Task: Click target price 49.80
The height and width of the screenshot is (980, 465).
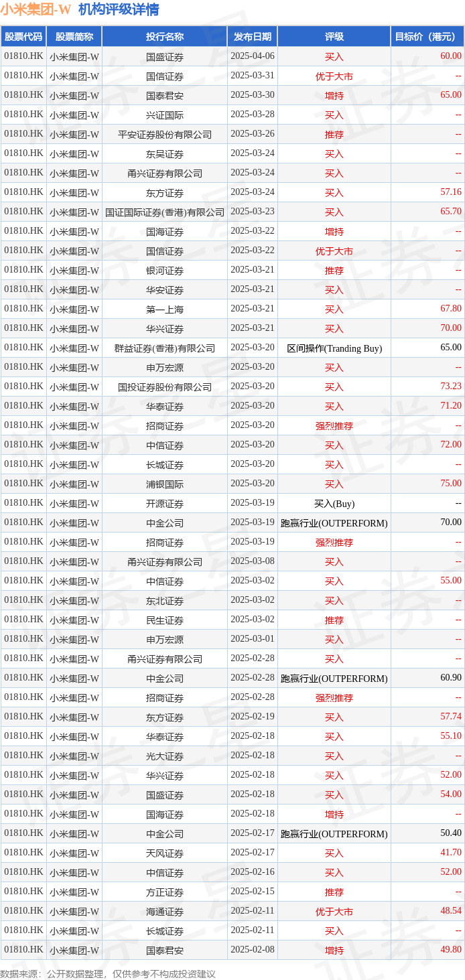Action: tap(451, 950)
